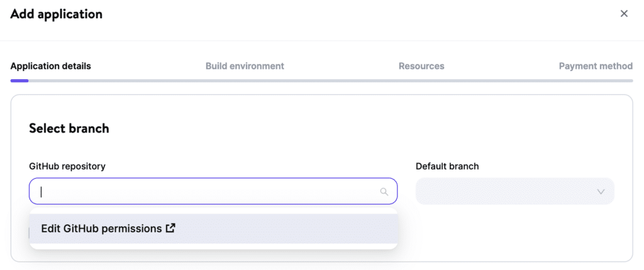The image size is (644, 270).
Task: Go to the Resources step
Action: (421, 66)
